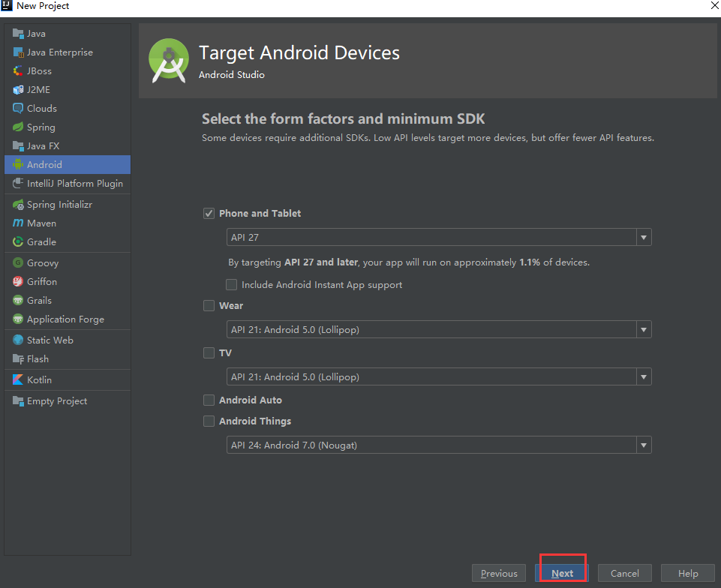Click the Android Studio logo in header
Screen dimensions: 721x588
[x=169, y=61]
